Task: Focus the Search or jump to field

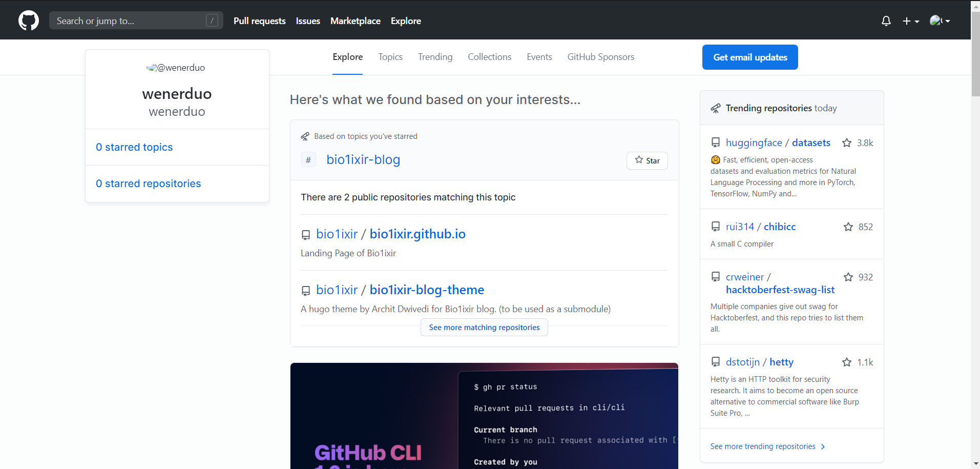Action: (136, 21)
